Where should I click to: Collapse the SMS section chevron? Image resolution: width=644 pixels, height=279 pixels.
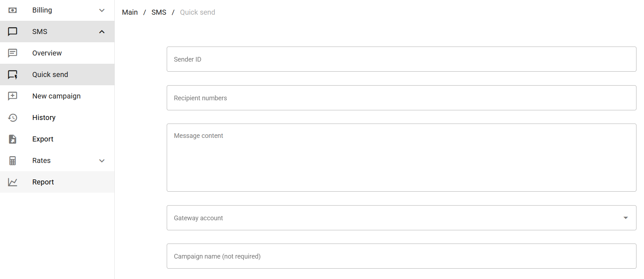(x=102, y=32)
